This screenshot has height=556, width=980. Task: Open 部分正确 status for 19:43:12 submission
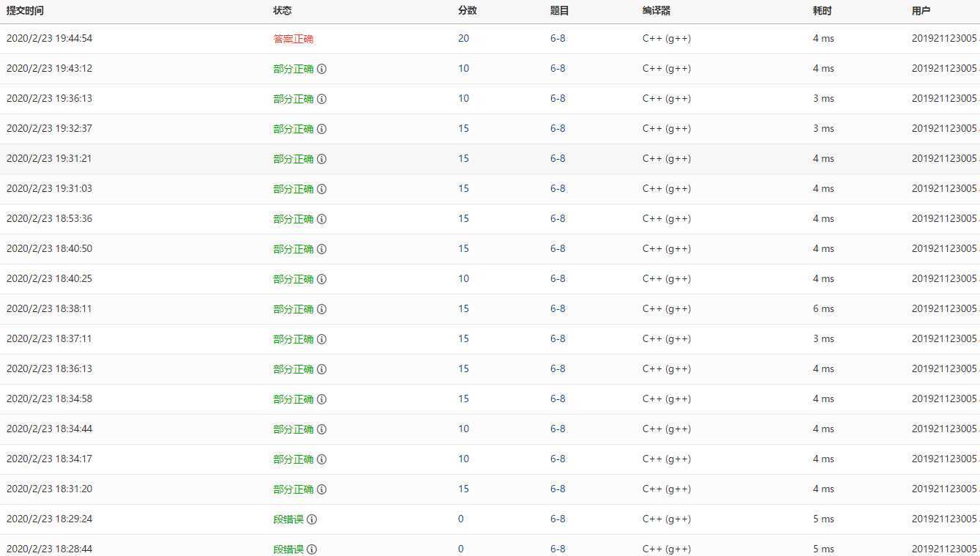[x=293, y=69]
